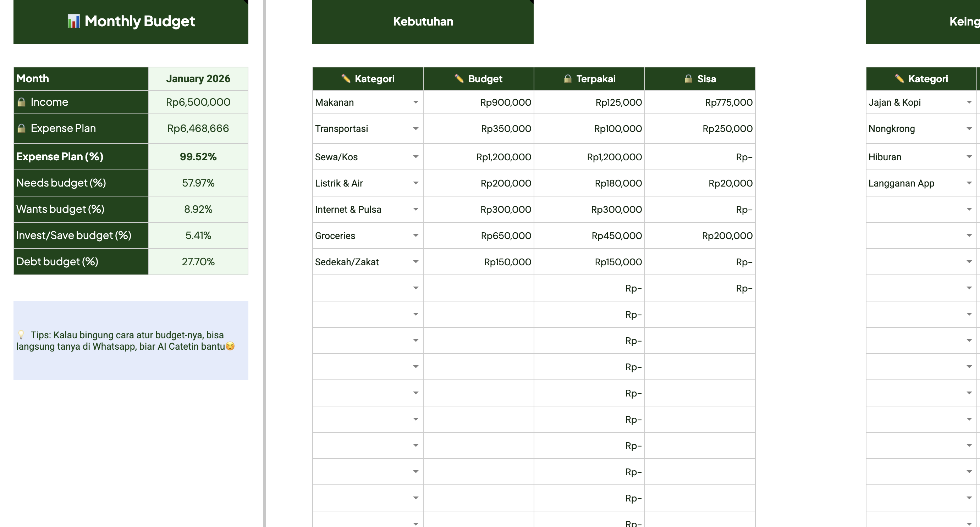
Task: Click the pencil icon in Budget header
Action: click(x=459, y=79)
